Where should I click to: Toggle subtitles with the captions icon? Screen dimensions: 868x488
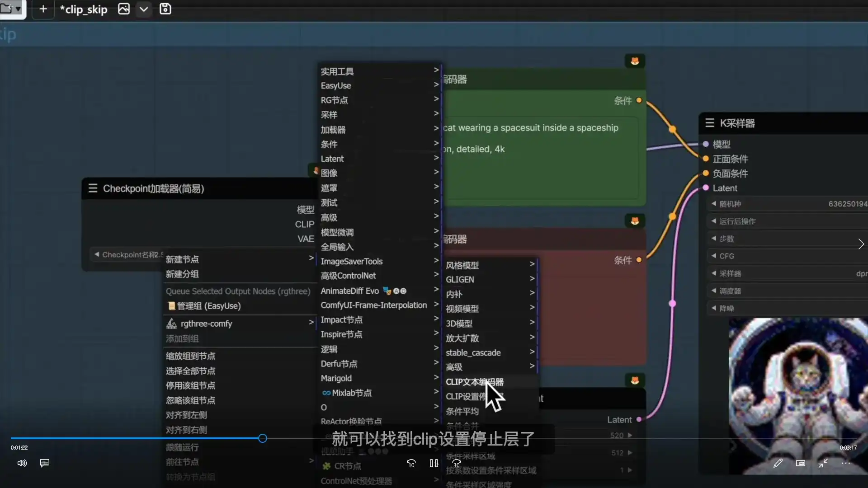coord(44,463)
